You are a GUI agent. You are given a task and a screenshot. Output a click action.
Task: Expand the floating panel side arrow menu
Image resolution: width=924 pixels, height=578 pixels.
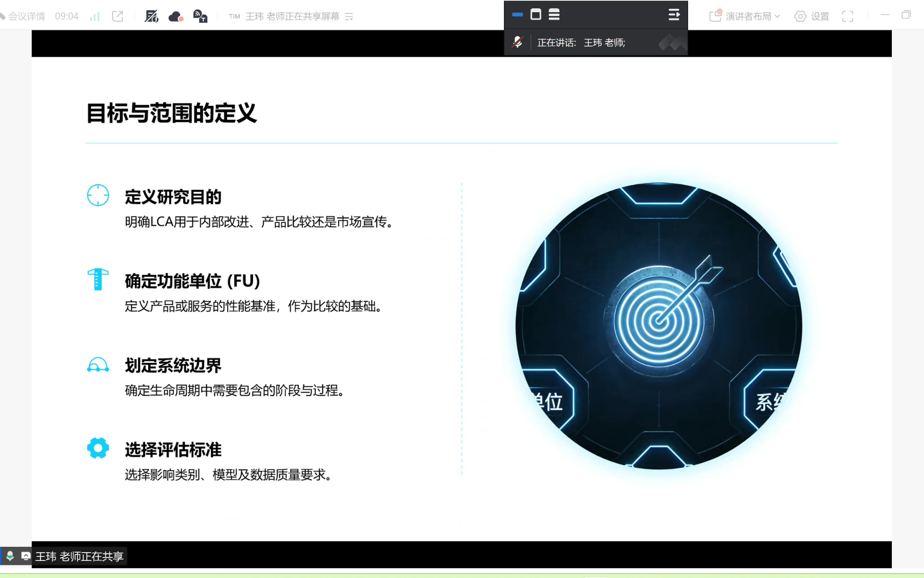[674, 15]
